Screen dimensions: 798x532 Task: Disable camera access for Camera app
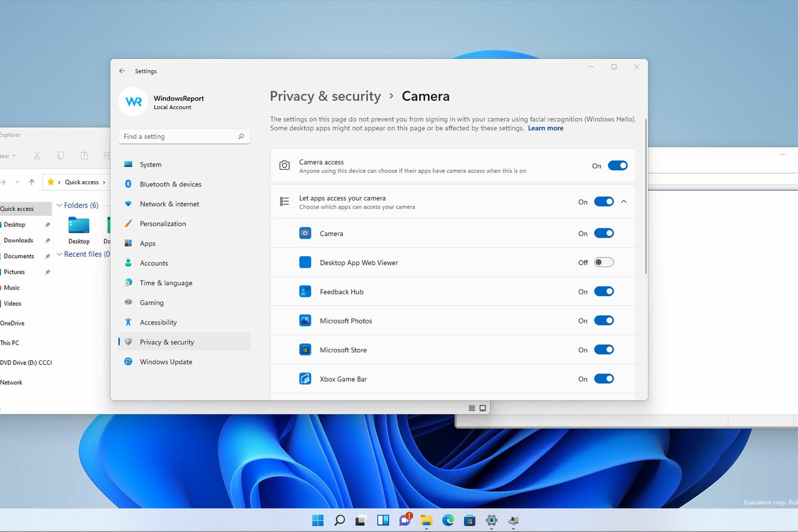(604, 233)
